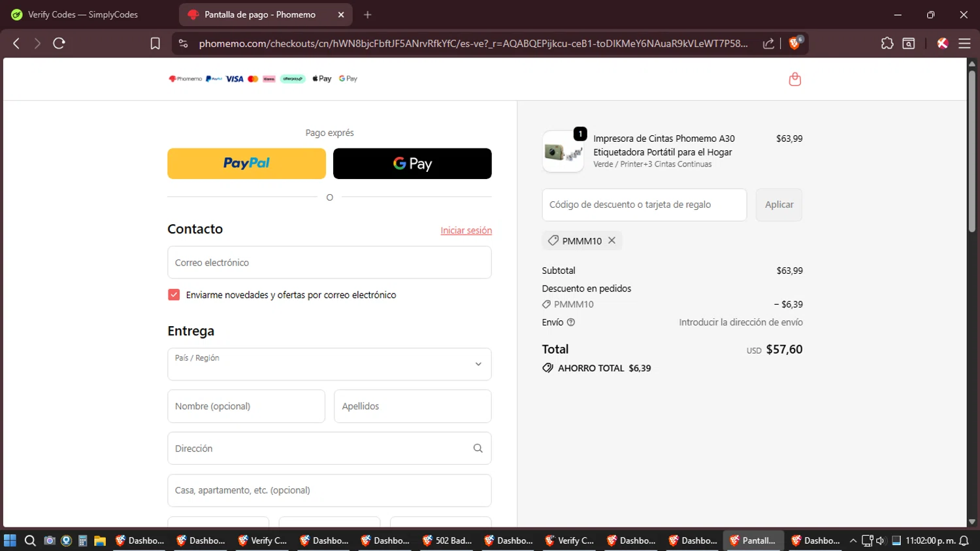Click the page vertical scrollbar thumb
The height and width of the screenshot is (551, 980).
(x=972, y=150)
